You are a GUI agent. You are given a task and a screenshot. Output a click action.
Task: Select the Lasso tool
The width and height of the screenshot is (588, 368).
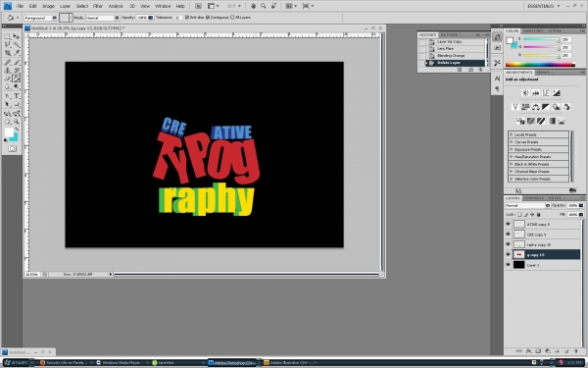(7, 45)
